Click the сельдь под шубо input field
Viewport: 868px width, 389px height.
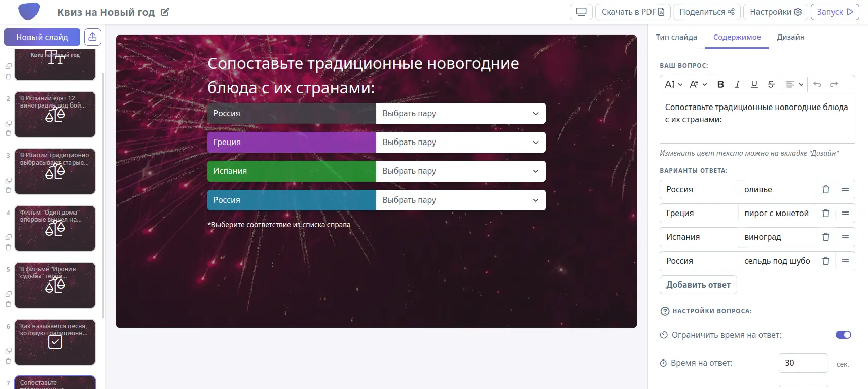point(777,261)
